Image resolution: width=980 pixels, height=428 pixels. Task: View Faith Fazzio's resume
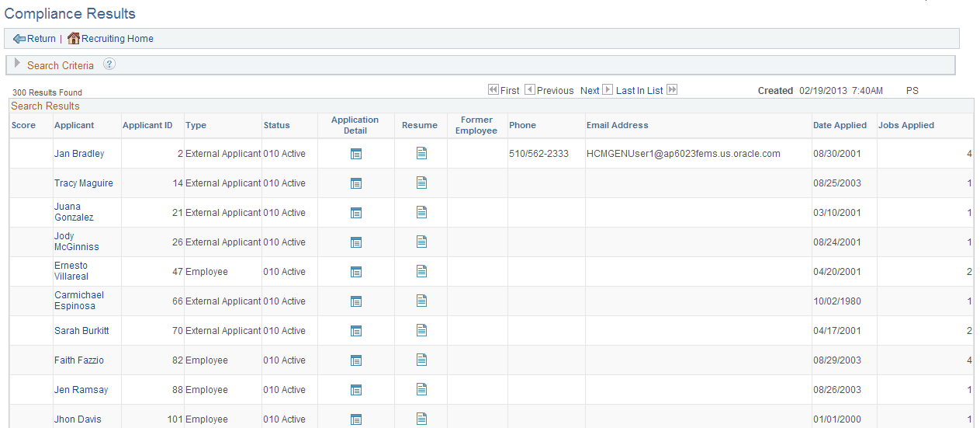tap(421, 360)
